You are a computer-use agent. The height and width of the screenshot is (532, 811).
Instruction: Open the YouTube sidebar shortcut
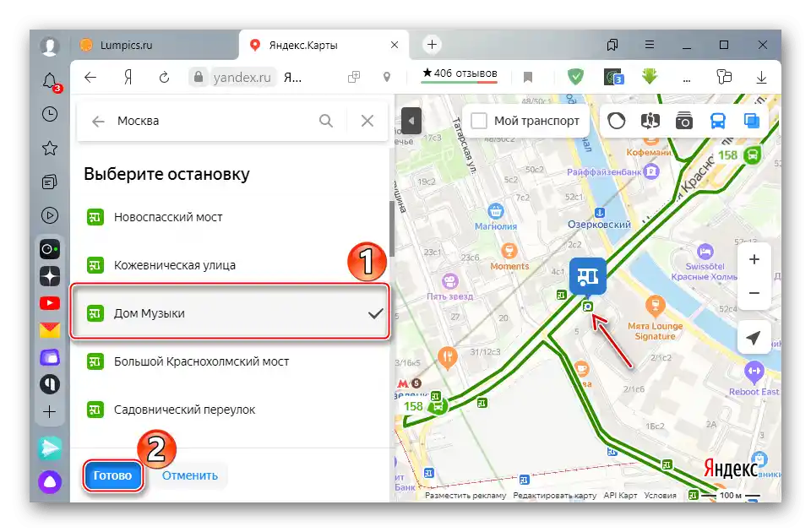pos(50,303)
